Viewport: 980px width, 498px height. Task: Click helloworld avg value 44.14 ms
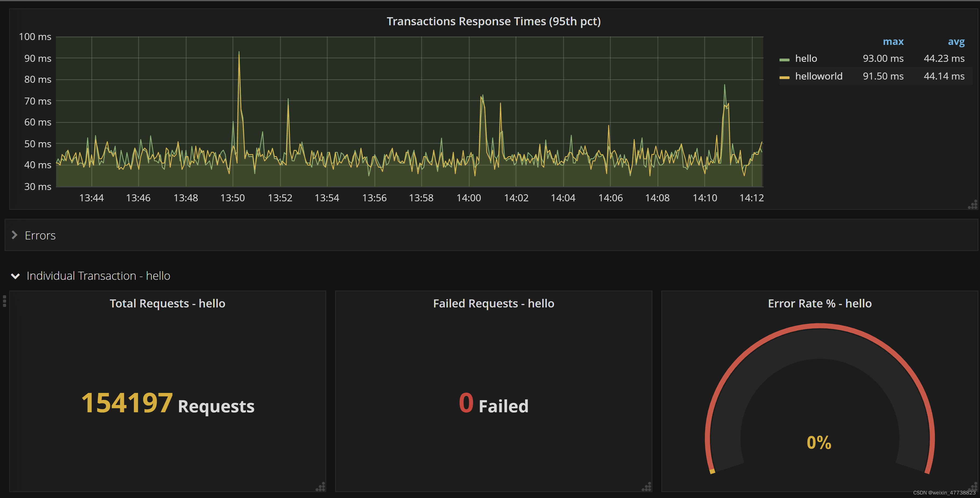[944, 76]
